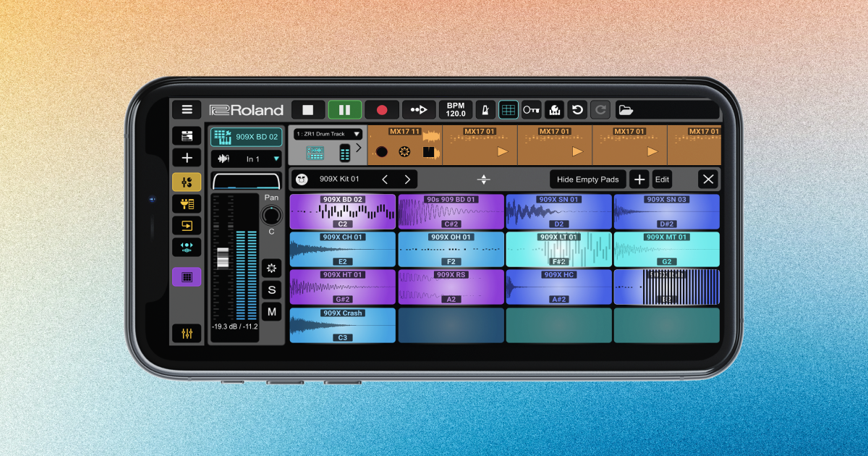Click the drum machine instrument icon in the track header
This screenshot has width=868, height=456.
click(x=315, y=153)
